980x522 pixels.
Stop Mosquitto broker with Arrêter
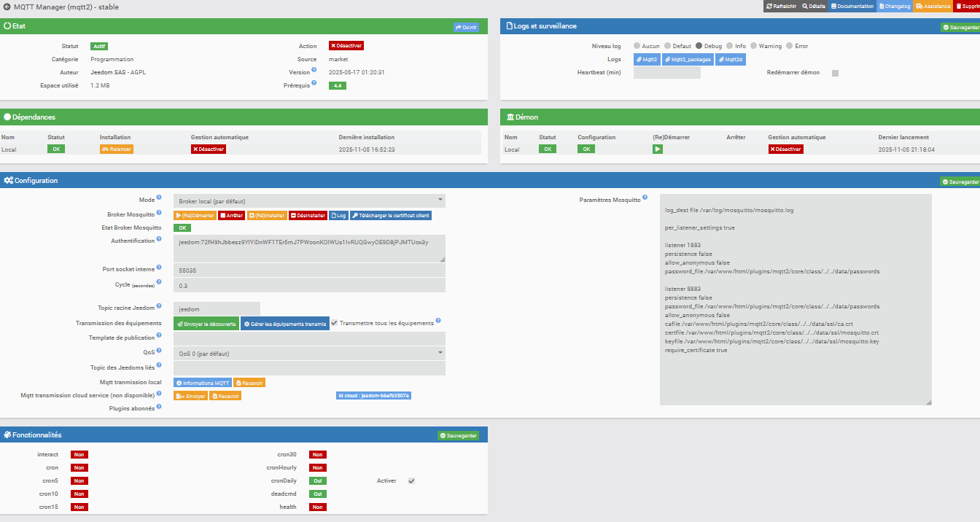232,216
